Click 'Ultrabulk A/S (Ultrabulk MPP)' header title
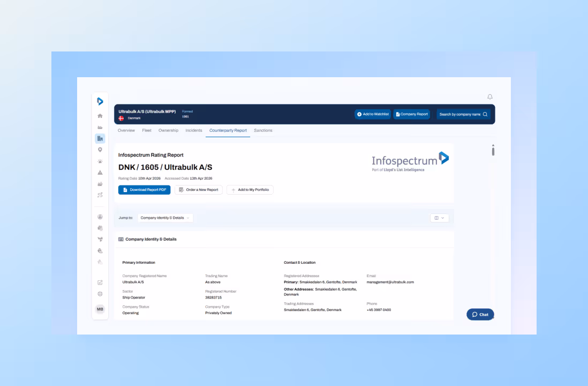 147,112
